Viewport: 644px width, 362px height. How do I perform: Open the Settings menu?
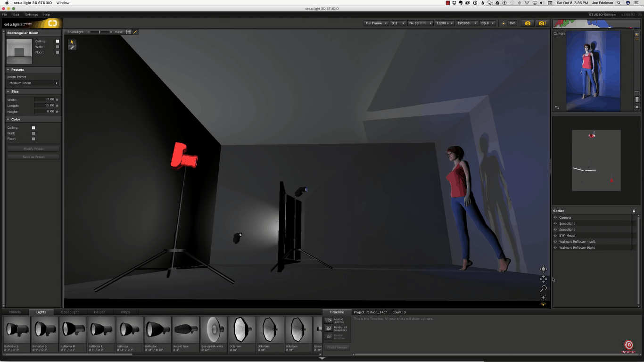31,15
